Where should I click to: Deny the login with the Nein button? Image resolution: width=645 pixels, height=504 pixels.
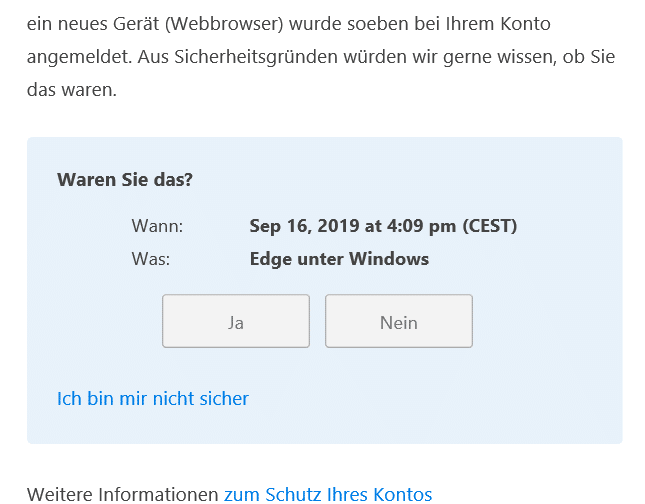pos(399,321)
